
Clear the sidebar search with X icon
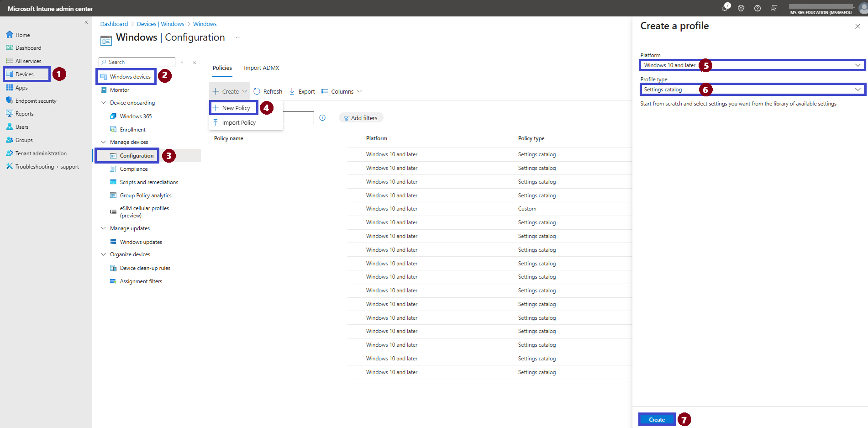click(182, 62)
